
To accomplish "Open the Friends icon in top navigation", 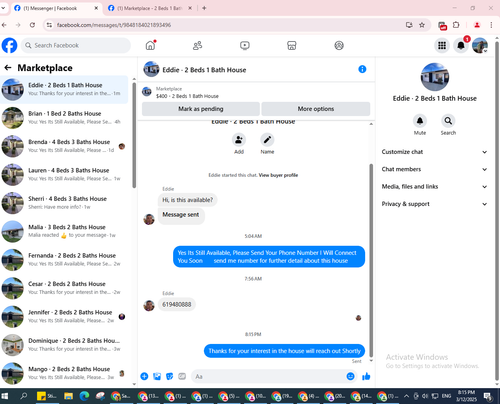I will (x=198, y=45).
